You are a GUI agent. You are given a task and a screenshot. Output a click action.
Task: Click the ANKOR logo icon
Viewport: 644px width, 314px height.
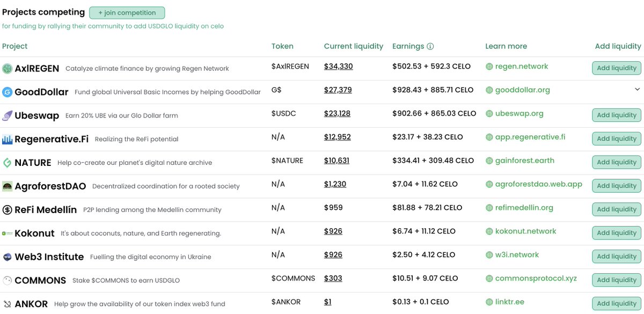click(x=7, y=304)
